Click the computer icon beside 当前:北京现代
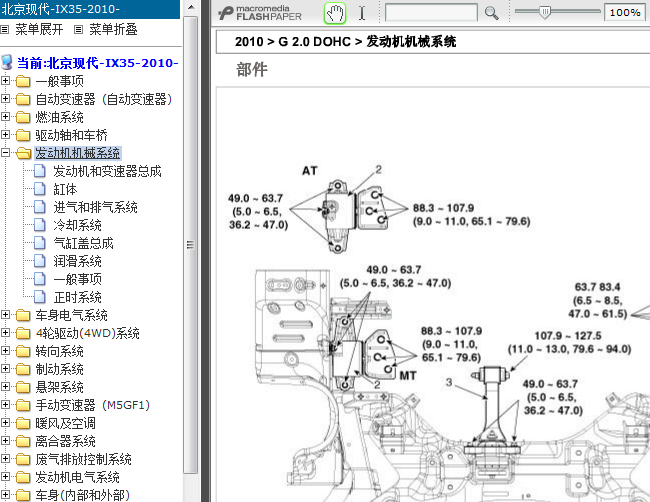This screenshot has height=502, width=650. pyautogui.click(x=7, y=63)
